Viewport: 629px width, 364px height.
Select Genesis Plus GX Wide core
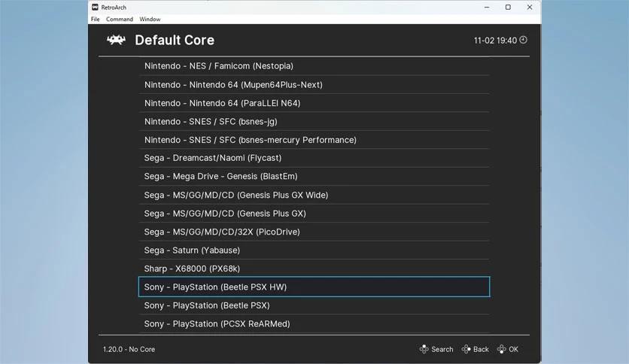click(314, 195)
